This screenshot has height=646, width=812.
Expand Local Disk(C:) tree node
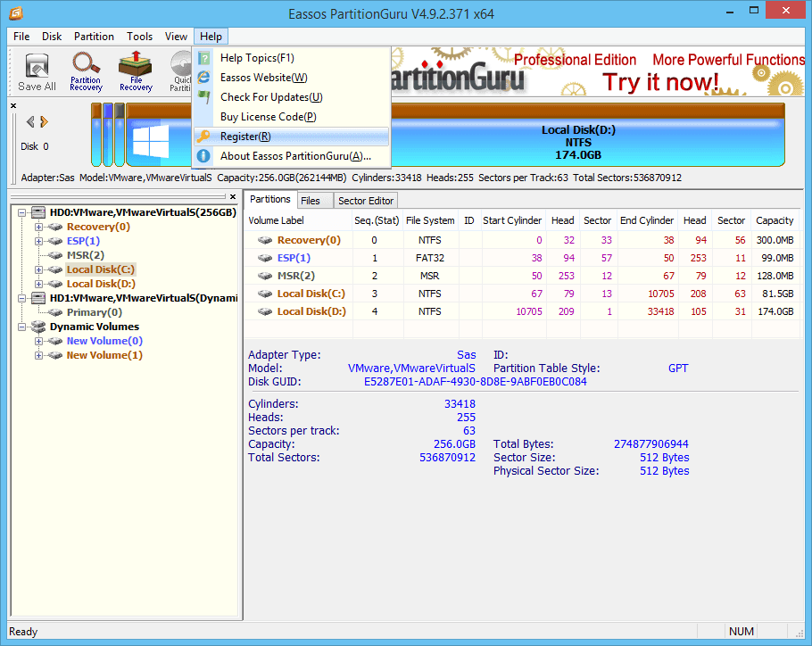[39, 269]
